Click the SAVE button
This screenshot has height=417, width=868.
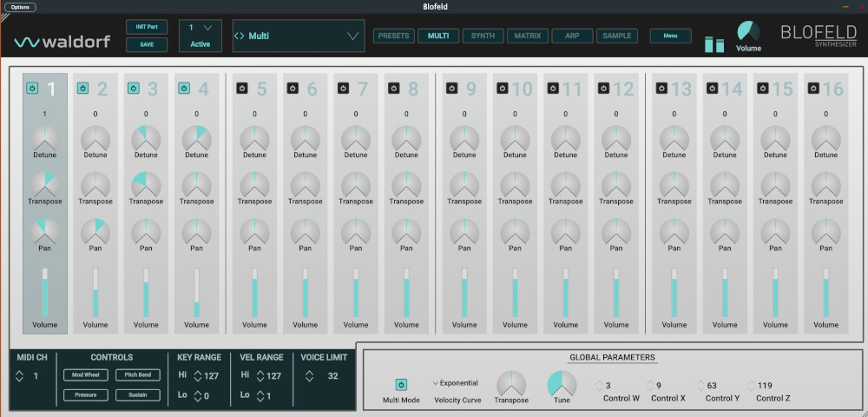147,44
